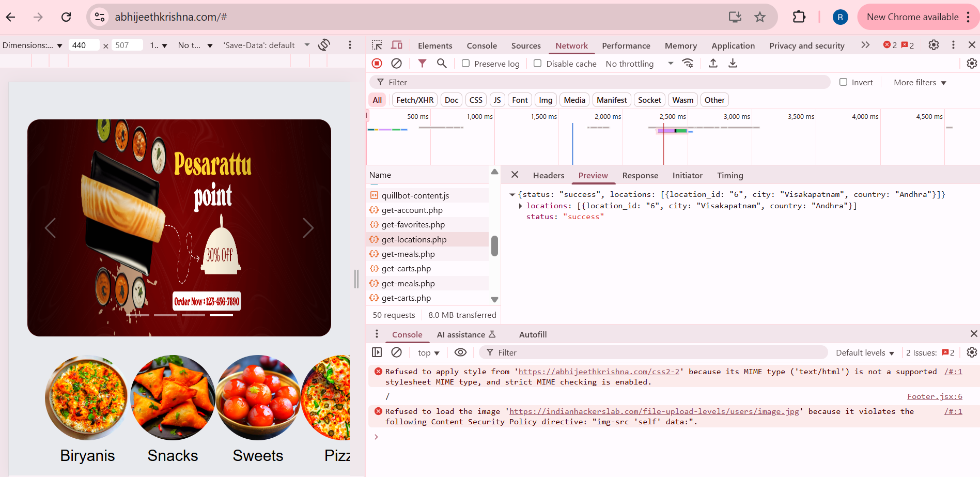The image size is (980, 477).
Task: Toggle the device toolbar icon
Action: [396, 45]
